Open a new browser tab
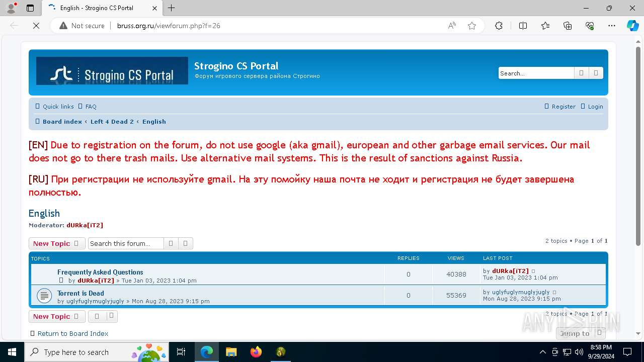This screenshot has width=644, height=362. 172,8
